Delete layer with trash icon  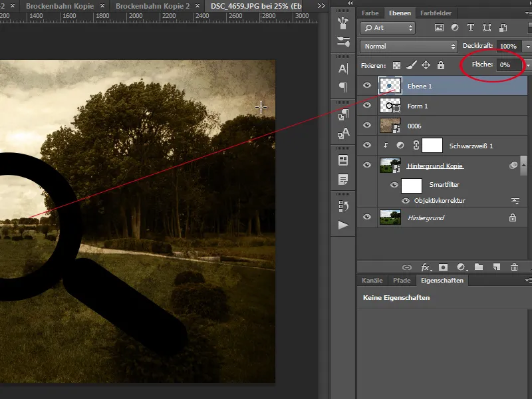click(x=514, y=267)
